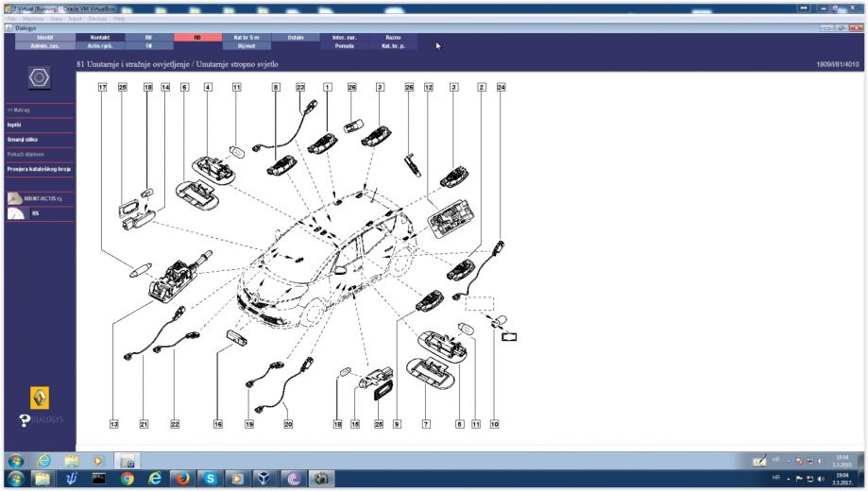Select part callout 19 in diagram

coord(249,424)
